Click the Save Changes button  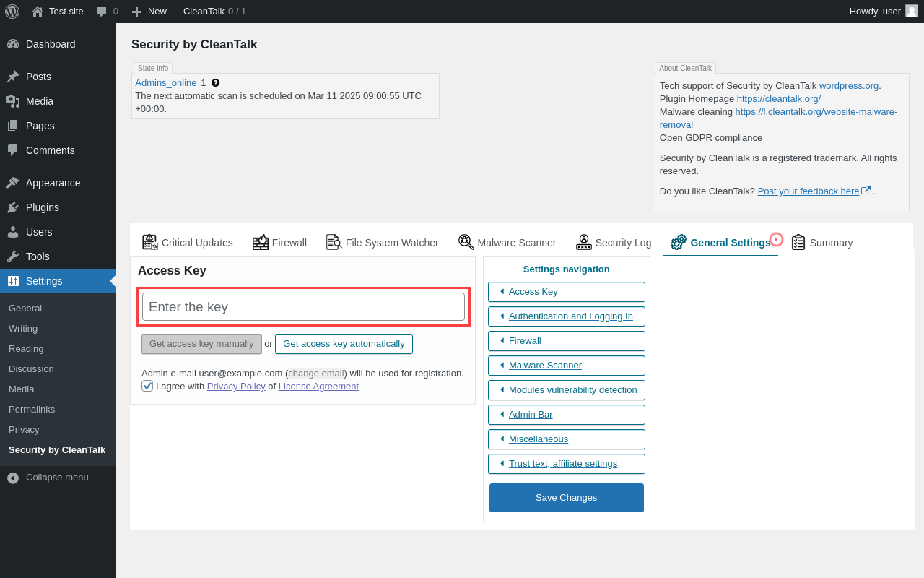pyautogui.click(x=567, y=498)
